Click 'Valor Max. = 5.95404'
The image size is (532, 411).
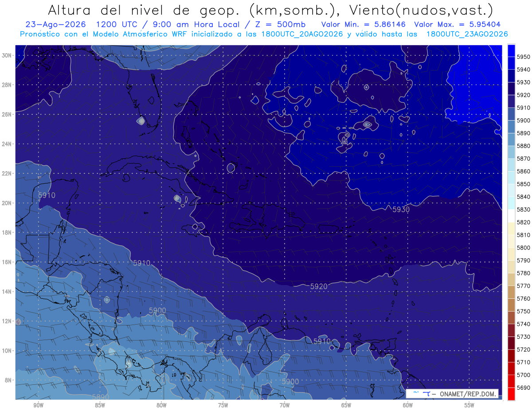click(458, 24)
